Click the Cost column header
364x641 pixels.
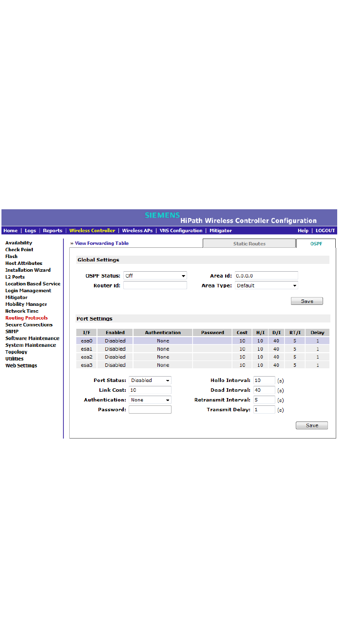242,333
